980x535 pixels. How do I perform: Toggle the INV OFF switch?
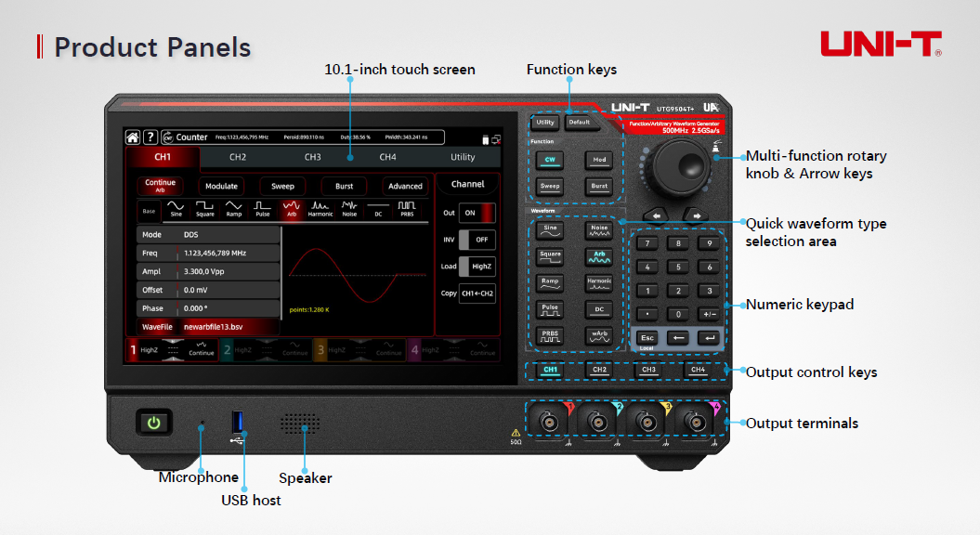477,240
